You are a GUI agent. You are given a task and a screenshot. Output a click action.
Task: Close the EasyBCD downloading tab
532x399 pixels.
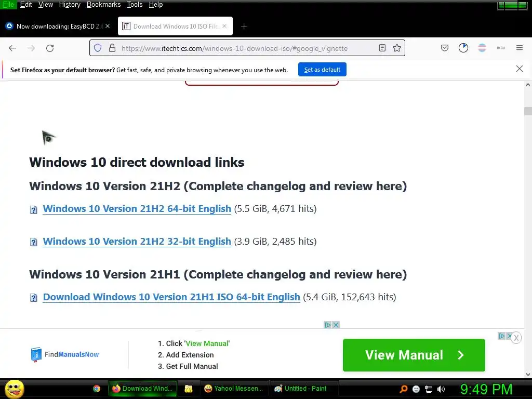coord(108,26)
